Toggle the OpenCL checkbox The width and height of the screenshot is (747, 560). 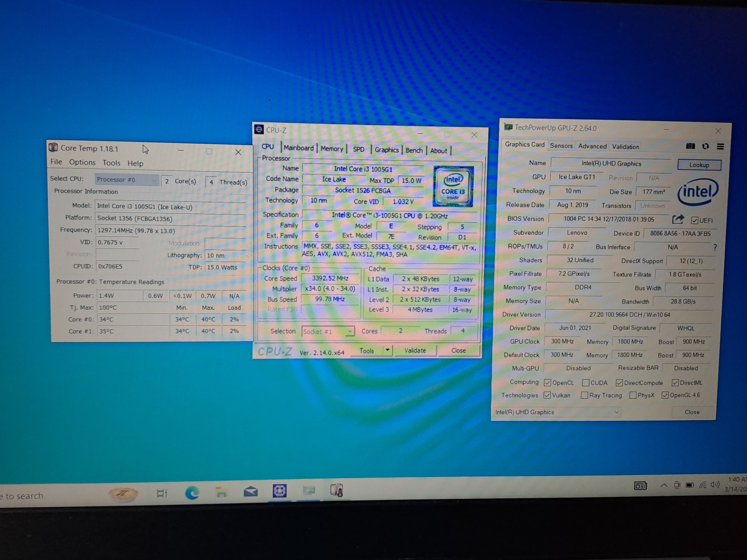[548, 383]
